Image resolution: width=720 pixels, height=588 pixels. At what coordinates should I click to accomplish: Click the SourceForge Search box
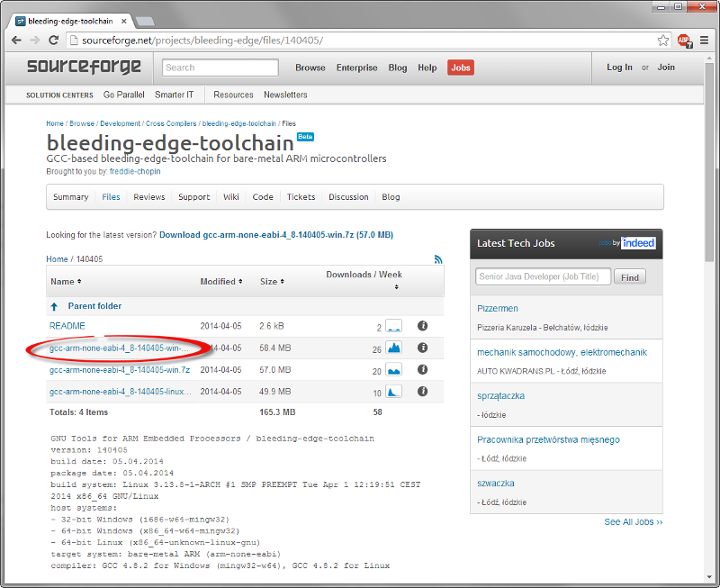pos(220,68)
